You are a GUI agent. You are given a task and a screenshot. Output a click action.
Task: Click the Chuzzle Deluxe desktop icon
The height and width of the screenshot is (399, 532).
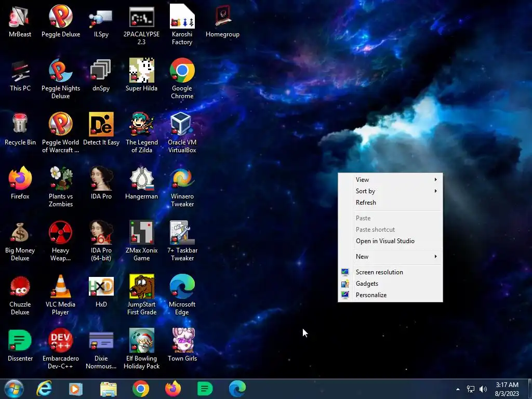click(20, 295)
